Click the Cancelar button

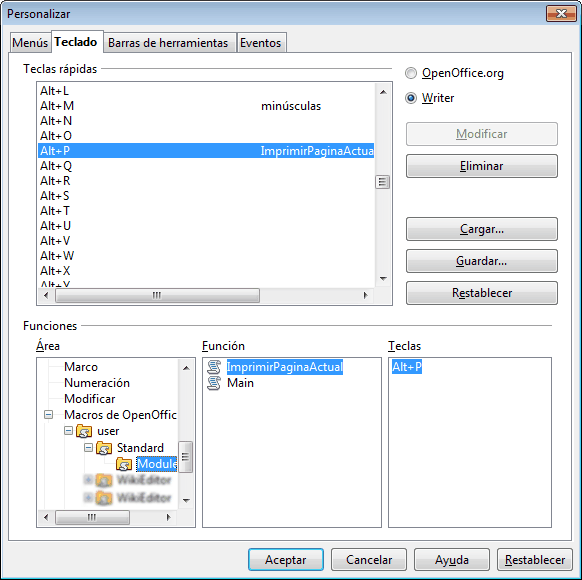[369, 560]
